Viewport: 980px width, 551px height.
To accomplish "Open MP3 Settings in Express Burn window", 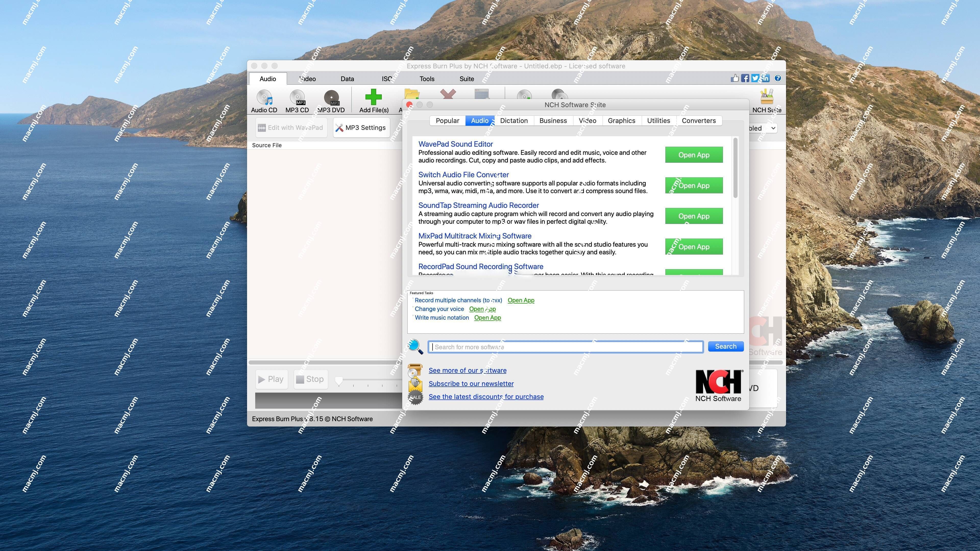I will click(361, 128).
